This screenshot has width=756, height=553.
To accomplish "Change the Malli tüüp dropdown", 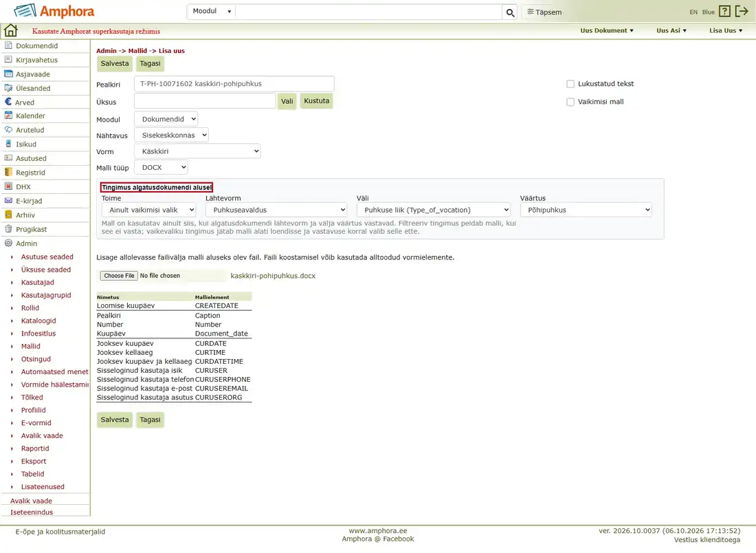I will click(161, 167).
